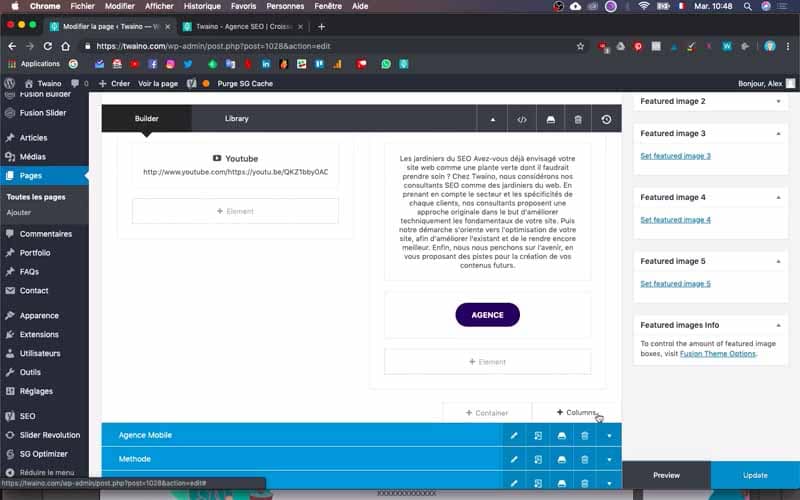
Task: Clone the Agence Mobile container
Action: click(538, 436)
